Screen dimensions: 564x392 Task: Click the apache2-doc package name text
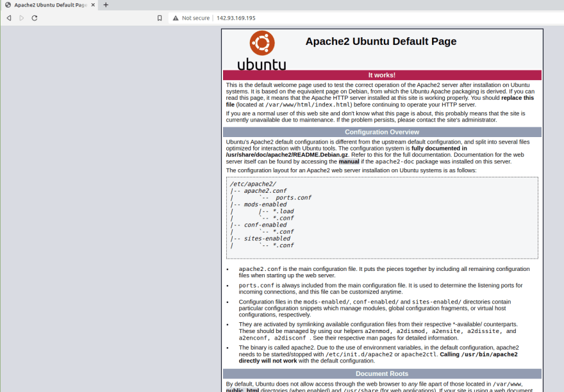(395, 161)
